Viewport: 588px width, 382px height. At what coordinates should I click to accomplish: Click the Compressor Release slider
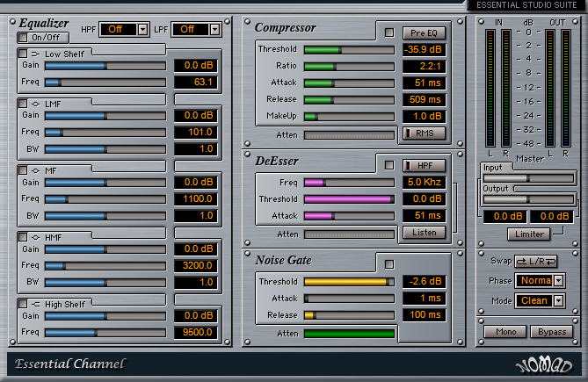tap(349, 100)
